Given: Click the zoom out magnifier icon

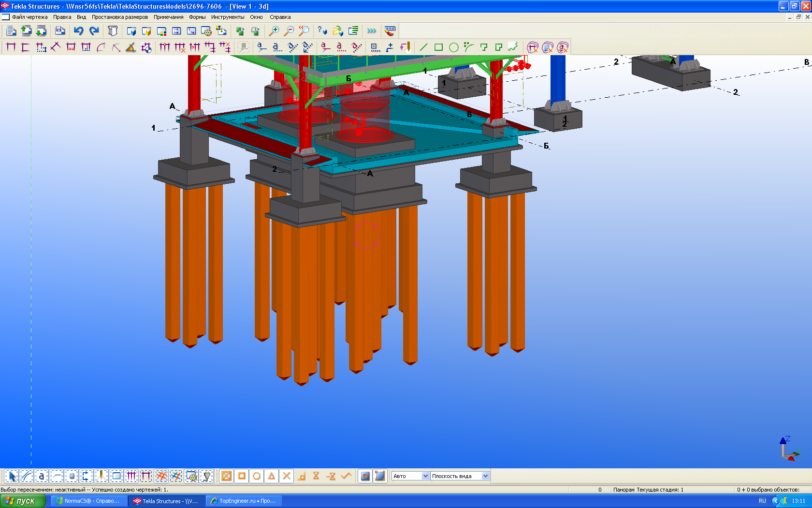Looking at the screenshot, I should [x=289, y=31].
